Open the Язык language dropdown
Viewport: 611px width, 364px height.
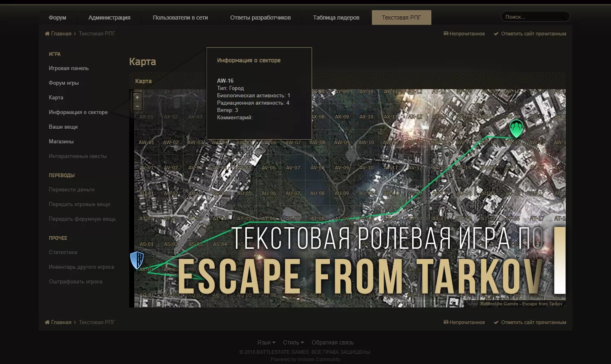tap(266, 342)
